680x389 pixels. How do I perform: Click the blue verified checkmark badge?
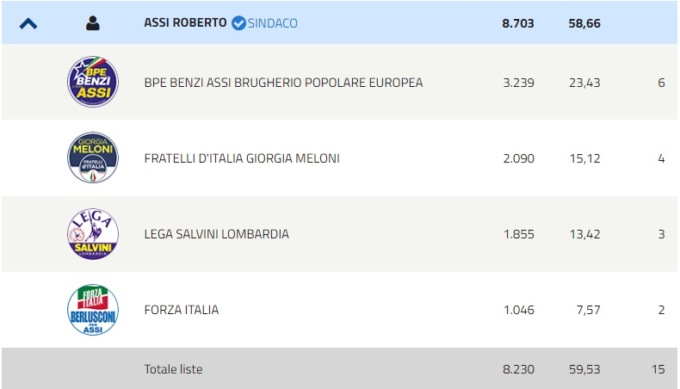(x=239, y=23)
